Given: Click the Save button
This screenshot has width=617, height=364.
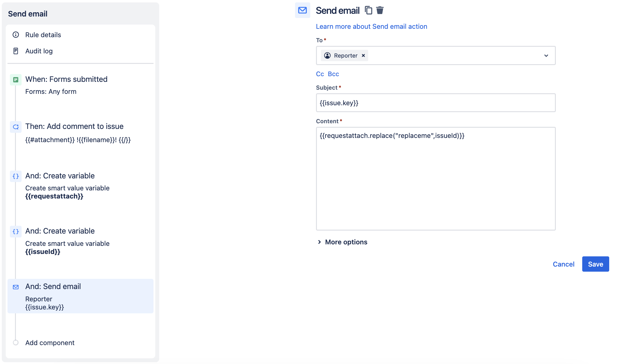Looking at the screenshot, I should coord(595,264).
